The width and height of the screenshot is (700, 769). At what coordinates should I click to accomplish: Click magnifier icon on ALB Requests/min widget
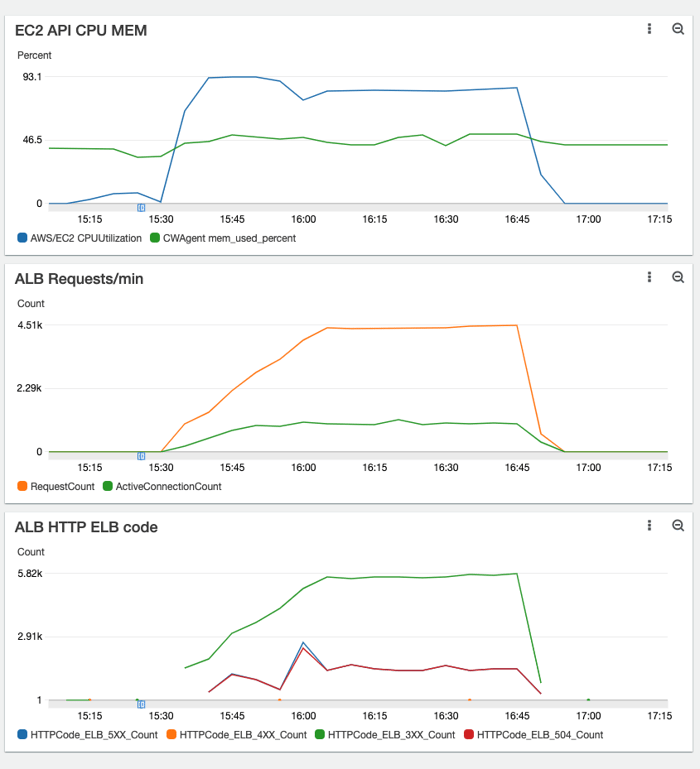click(x=678, y=278)
